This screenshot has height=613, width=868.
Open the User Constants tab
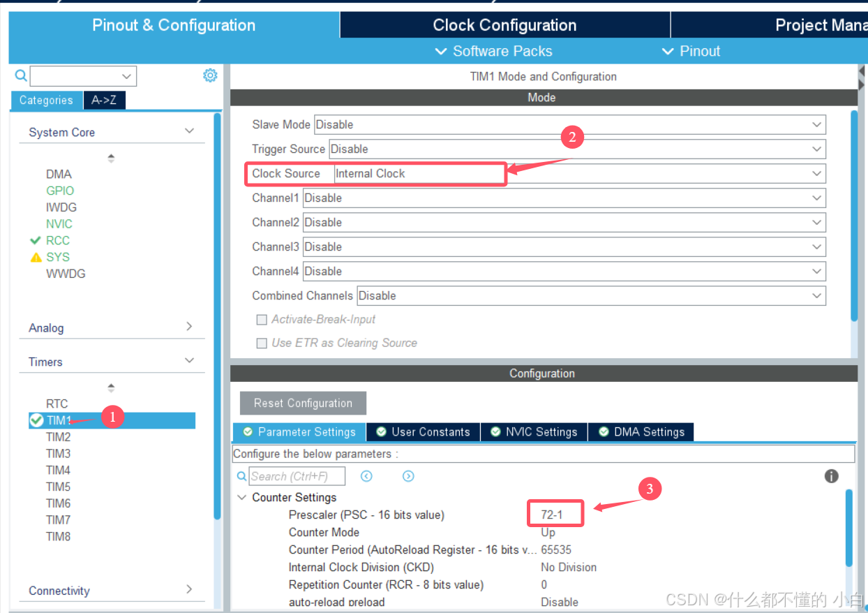pyautogui.click(x=423, y=432)
